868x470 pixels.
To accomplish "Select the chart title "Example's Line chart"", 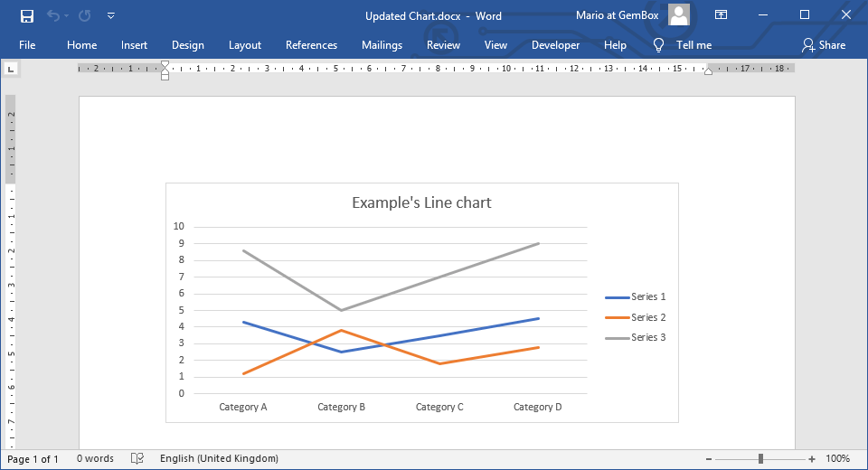I will [421, 202].
